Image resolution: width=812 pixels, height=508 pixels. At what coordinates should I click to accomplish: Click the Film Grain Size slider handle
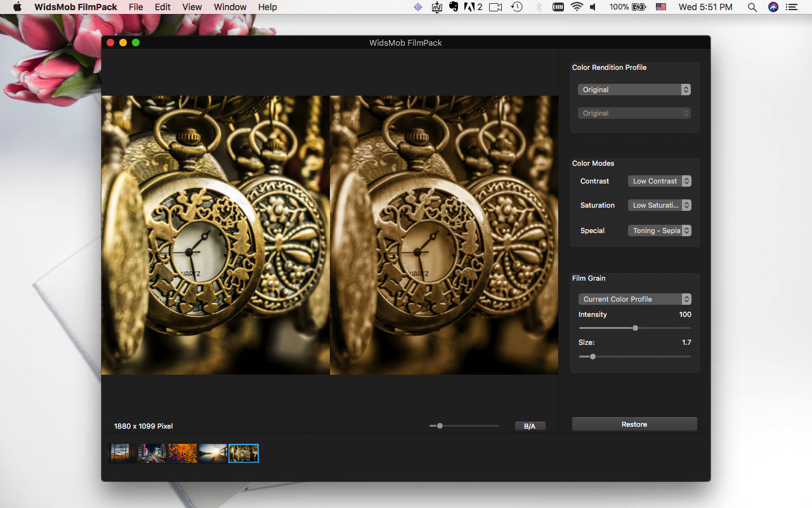[x=593, y=357]
